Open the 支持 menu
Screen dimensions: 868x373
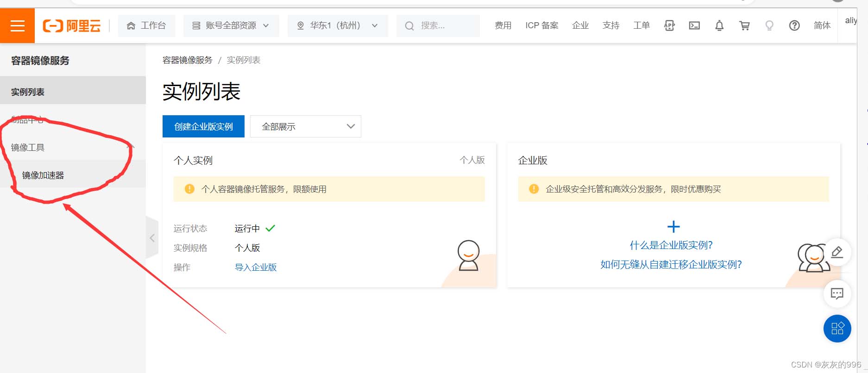pyautogui.click(x=610, y=25)
